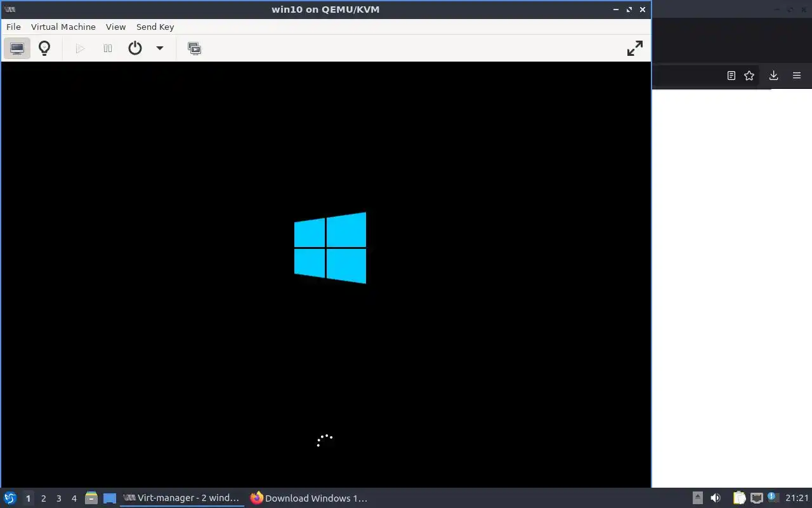
Task: Open Firefox downloads panel
Action: click(x=774, y=76)
